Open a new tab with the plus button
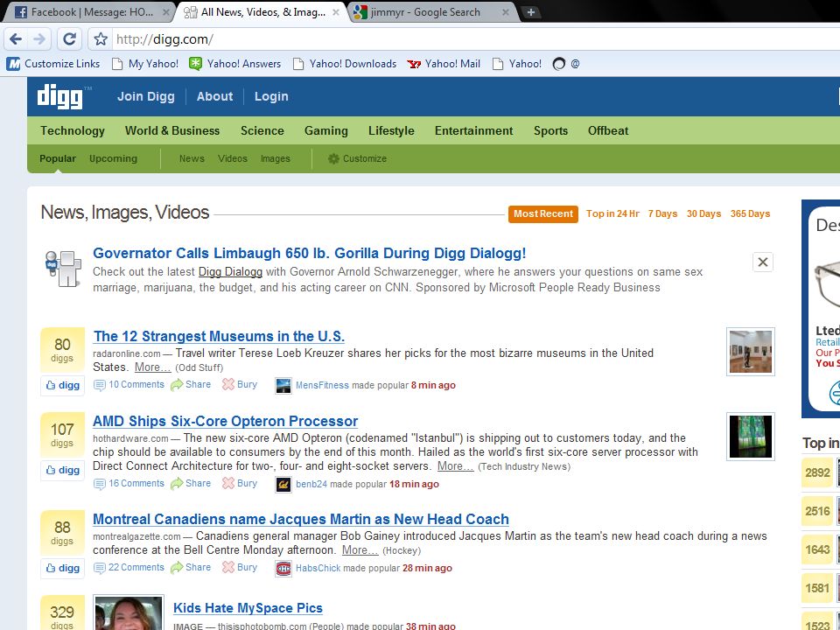 [x=531, y=11]
